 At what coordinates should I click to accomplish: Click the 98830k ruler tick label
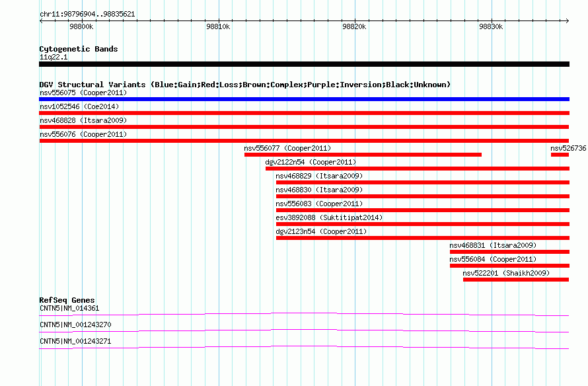click(491, 26)
